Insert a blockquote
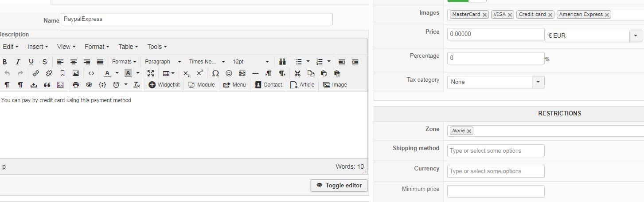The height and width of the screenshot is (202, 644). (47, 85)
